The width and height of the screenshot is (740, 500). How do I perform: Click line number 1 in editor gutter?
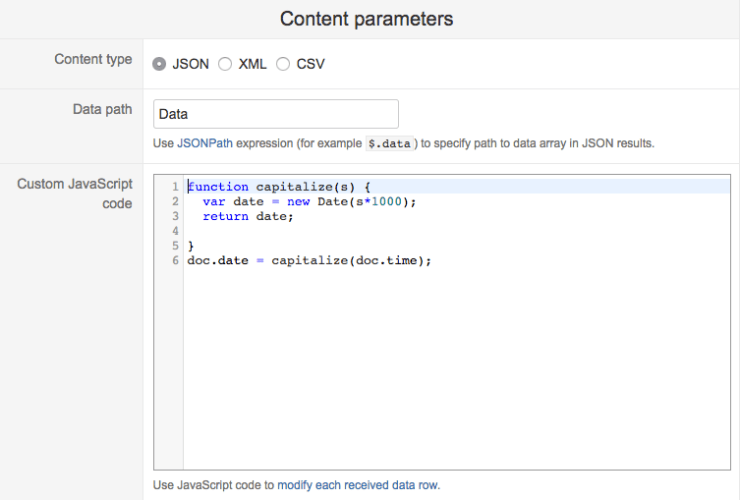pos(174,187)
